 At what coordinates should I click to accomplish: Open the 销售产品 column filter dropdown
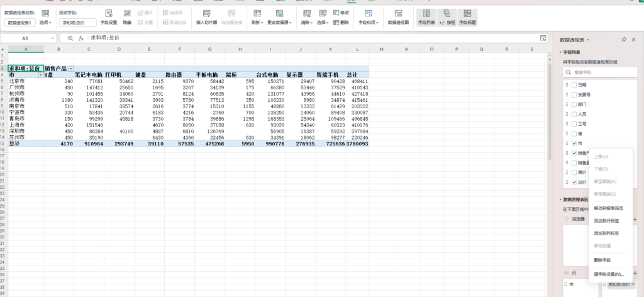coord(71,68)
